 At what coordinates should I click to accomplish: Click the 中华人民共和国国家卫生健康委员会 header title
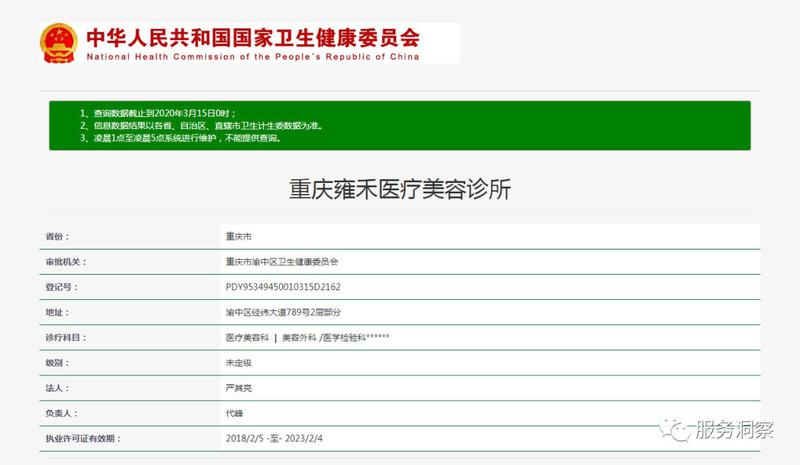click(253, 37)
